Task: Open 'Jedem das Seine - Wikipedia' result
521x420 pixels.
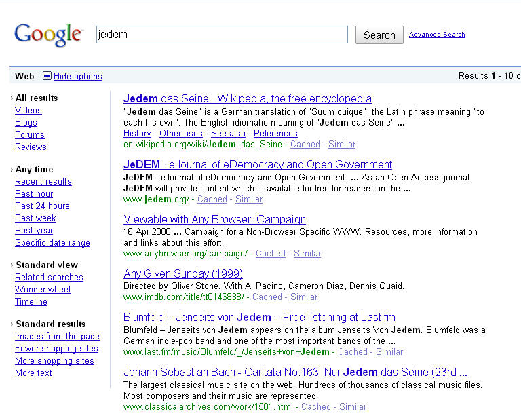Action: click(248, 98)
